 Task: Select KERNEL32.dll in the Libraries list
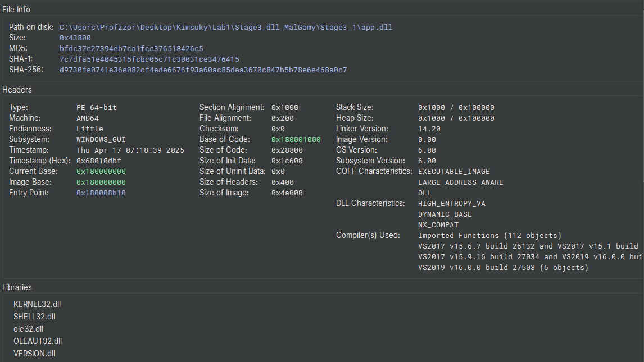(37, 304)
